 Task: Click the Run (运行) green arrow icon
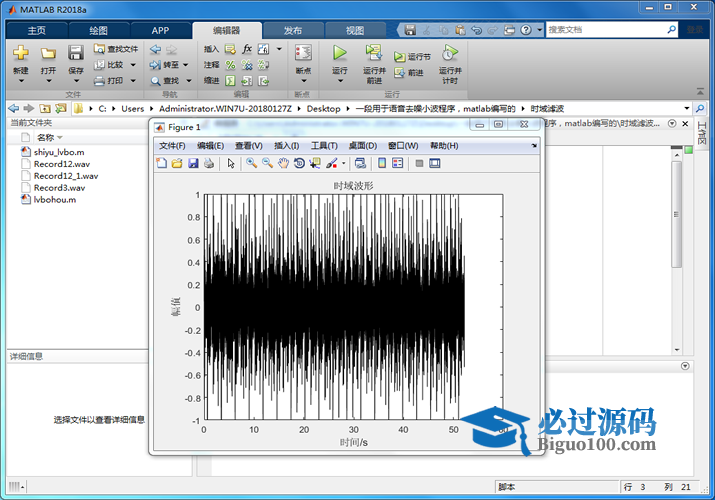point(339,53)
